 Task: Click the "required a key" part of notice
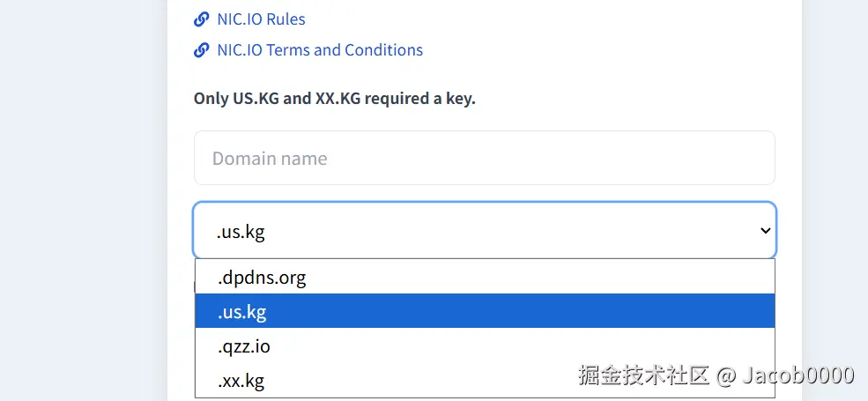(x=419, y=99)
